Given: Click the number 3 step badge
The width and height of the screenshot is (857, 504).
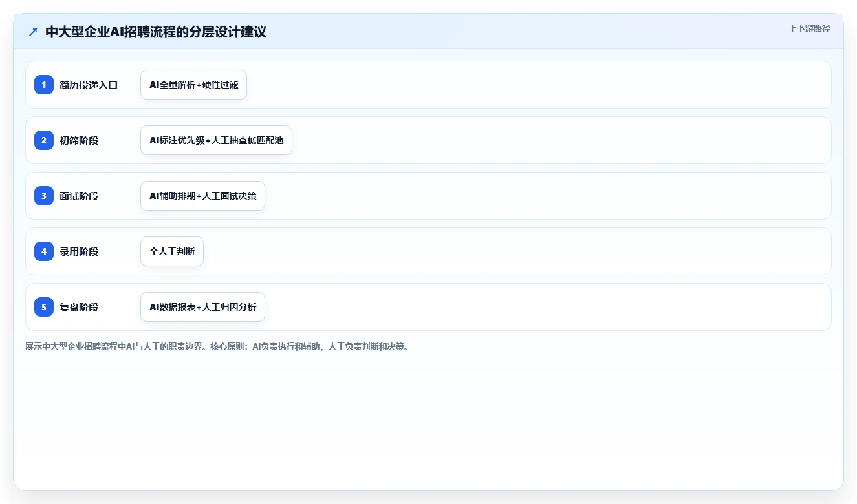Looking at the screenshot, I should (x=44, y=196).
